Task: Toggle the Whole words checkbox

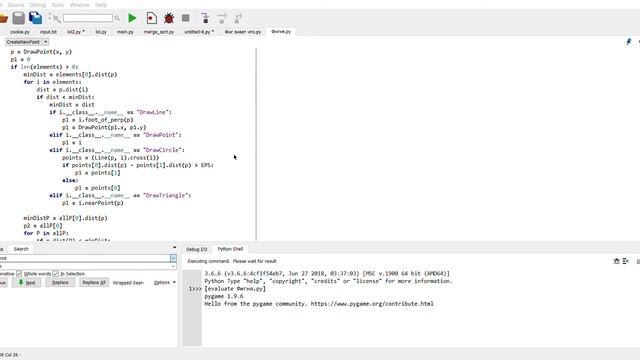Action: (19, 273)
